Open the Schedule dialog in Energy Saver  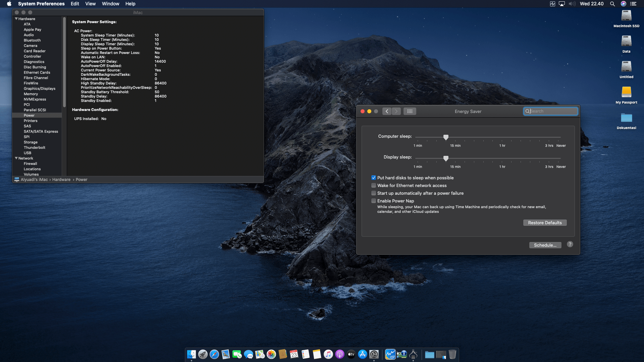pos(545,245)
